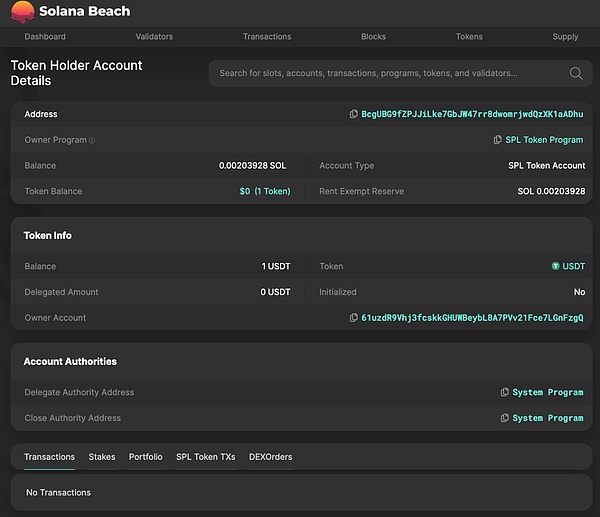Screen dimensions: 600x517
Task: Copy the Owner Account address icon
Action: point(354,318)
